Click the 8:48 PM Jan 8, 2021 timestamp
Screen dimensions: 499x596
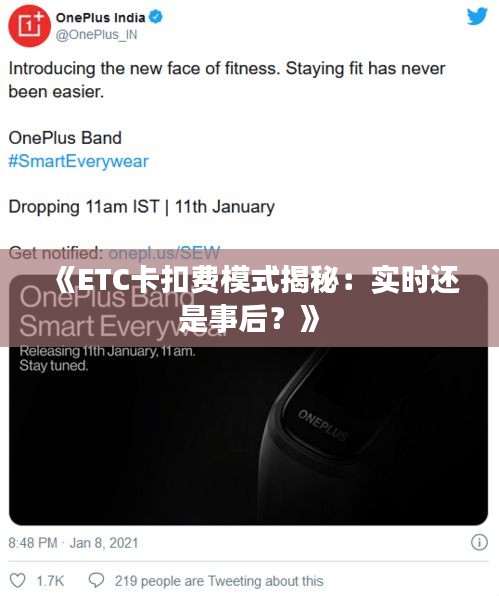(73, 543)
